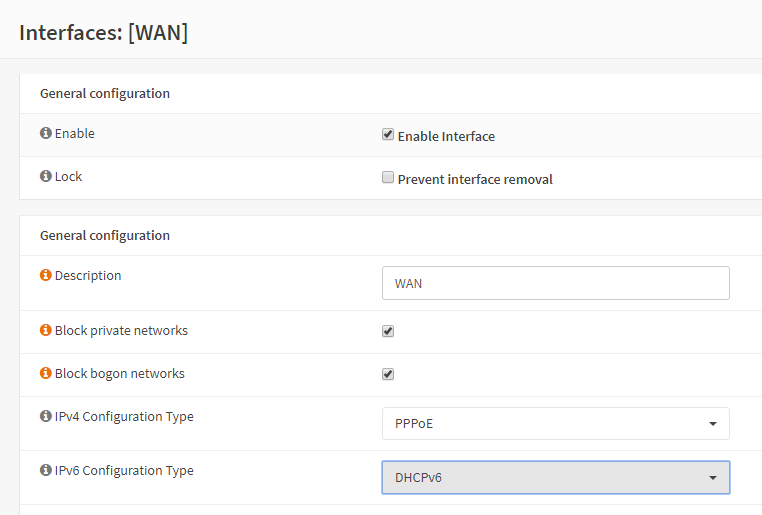Image resolution: width=762 pixels, height=515 pixels.
Task: Uncheck the Enable Interface checkbox
Action: pyautogui.click(x=388, y=135)
